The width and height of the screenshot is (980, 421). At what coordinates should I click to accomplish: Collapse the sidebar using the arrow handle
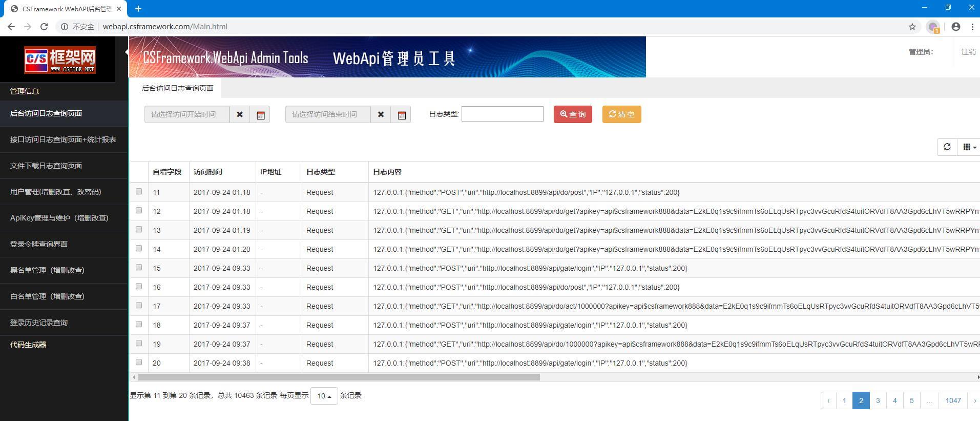click(127, 52)
